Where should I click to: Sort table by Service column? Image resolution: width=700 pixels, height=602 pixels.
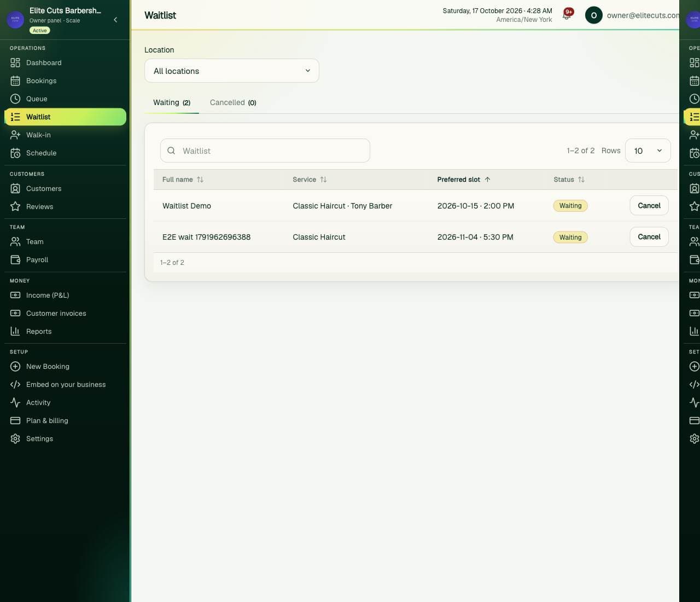click(x=310, y=180)
